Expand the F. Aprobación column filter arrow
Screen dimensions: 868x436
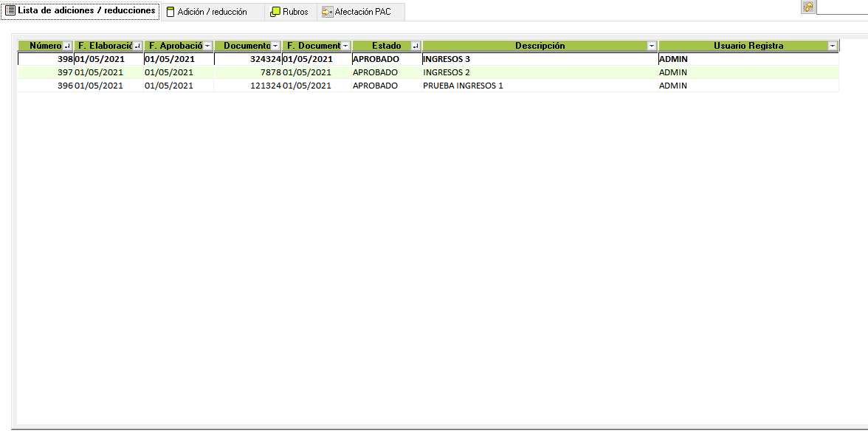207,46
